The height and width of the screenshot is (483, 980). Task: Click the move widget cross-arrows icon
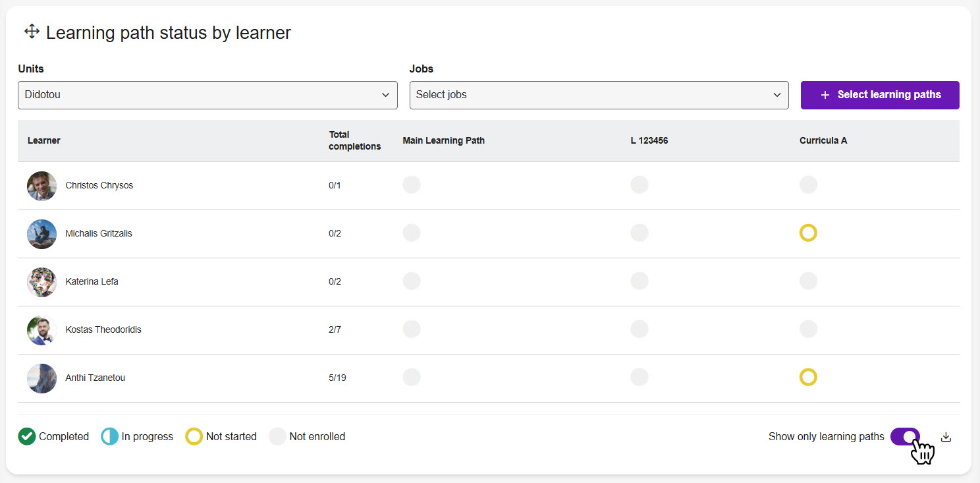[x=32, y=32]
